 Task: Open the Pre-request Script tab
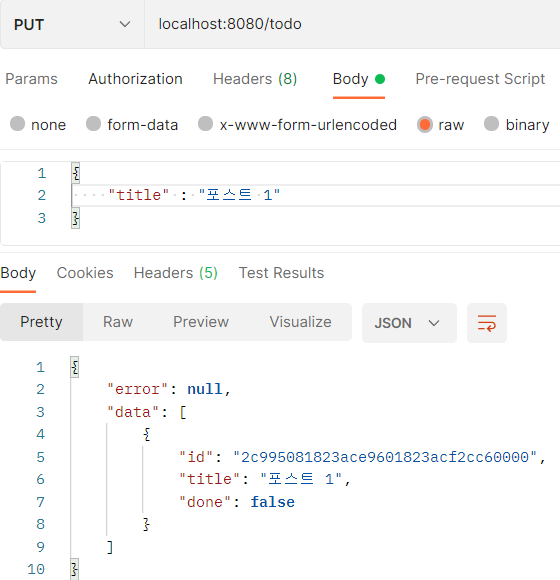[x=480, y=79]
